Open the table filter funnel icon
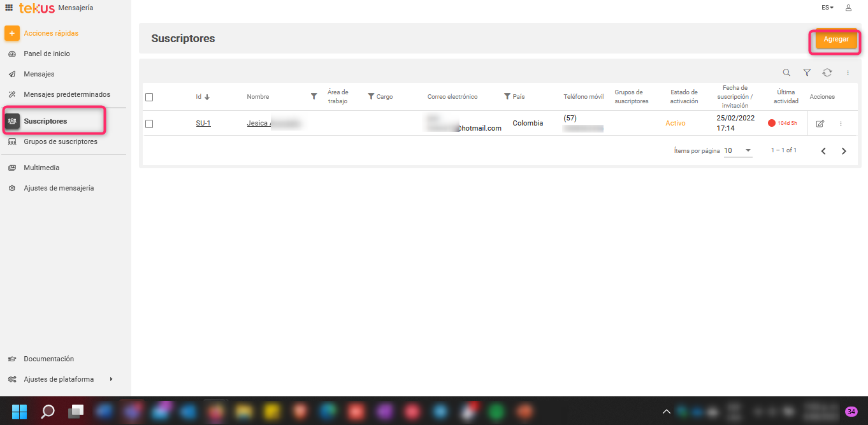The height and width of the screenshot is (425, 868). 807,73
